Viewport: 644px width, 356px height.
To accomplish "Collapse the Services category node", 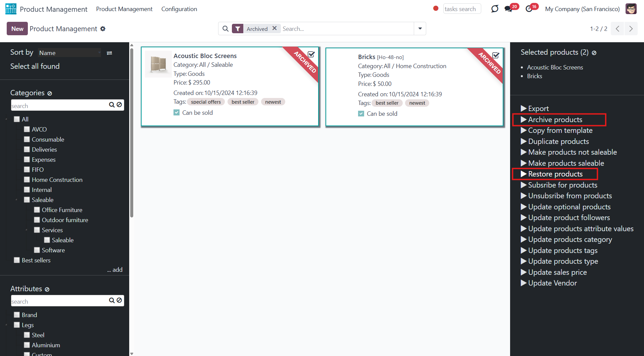I will click(x=27, y=230).
